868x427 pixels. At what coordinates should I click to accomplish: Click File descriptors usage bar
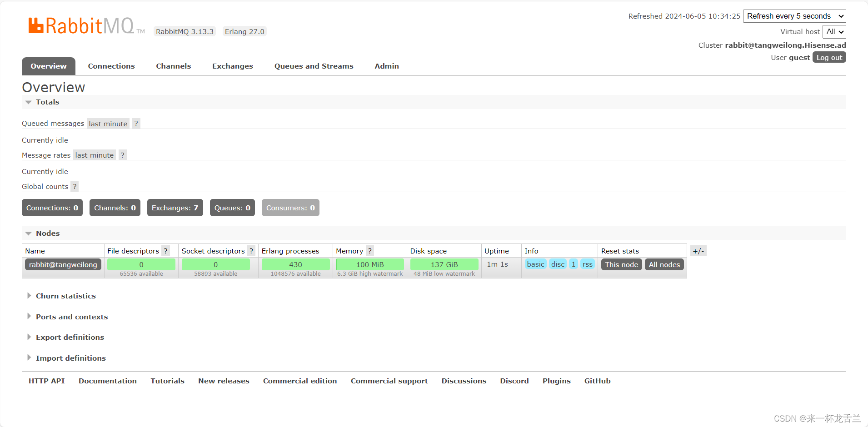(x=141, y=264)
